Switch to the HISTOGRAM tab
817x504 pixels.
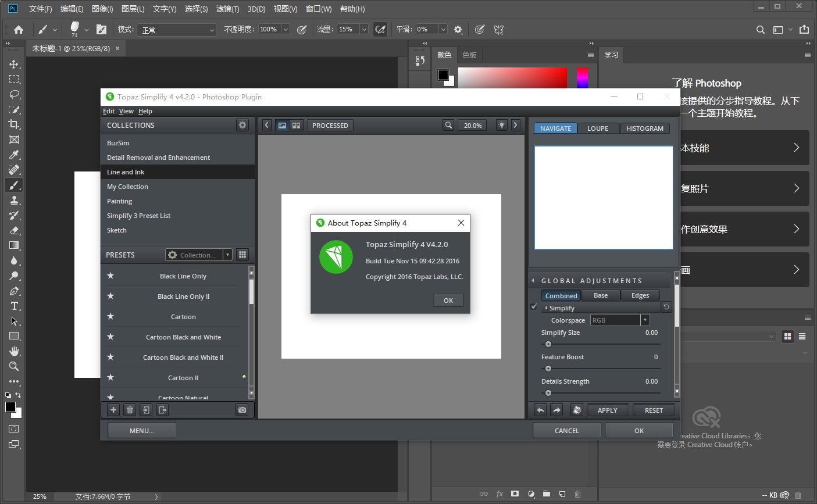pos(645,128)
